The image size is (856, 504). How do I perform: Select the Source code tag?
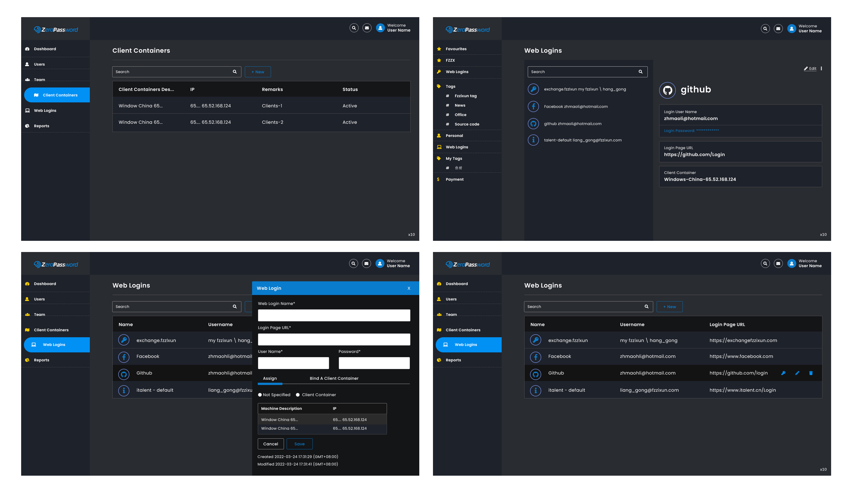(467, 124)
